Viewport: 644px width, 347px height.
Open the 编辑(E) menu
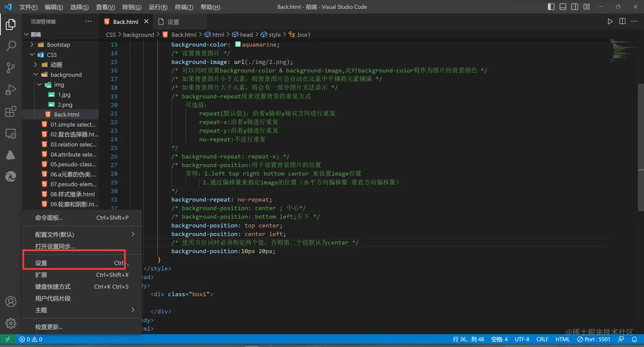click(54, 7)
